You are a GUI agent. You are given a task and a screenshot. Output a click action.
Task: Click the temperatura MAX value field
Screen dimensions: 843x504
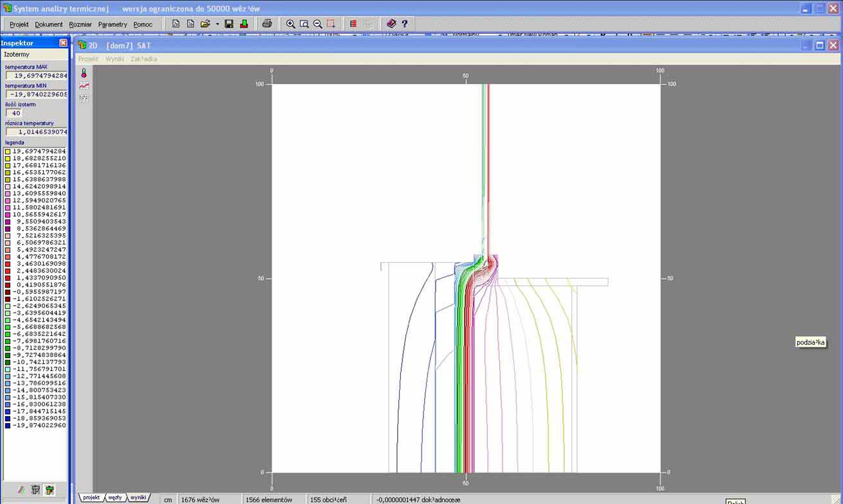[x=37, y=76]
